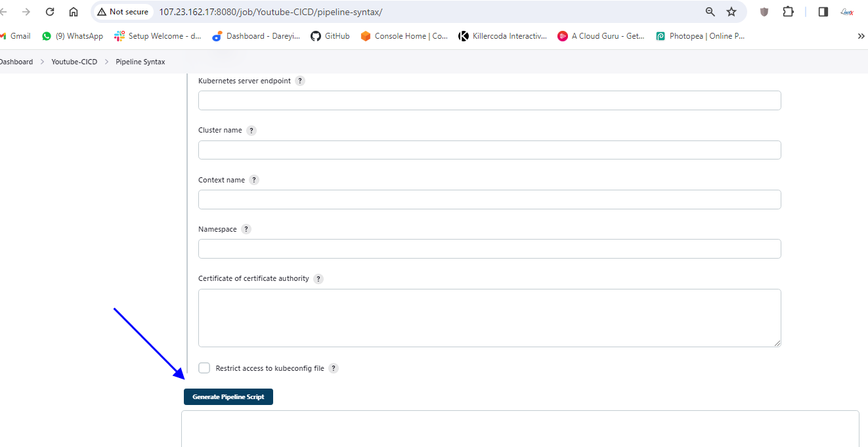Enable Restrict access to kubeconfig file checkbox

(204, 368)
